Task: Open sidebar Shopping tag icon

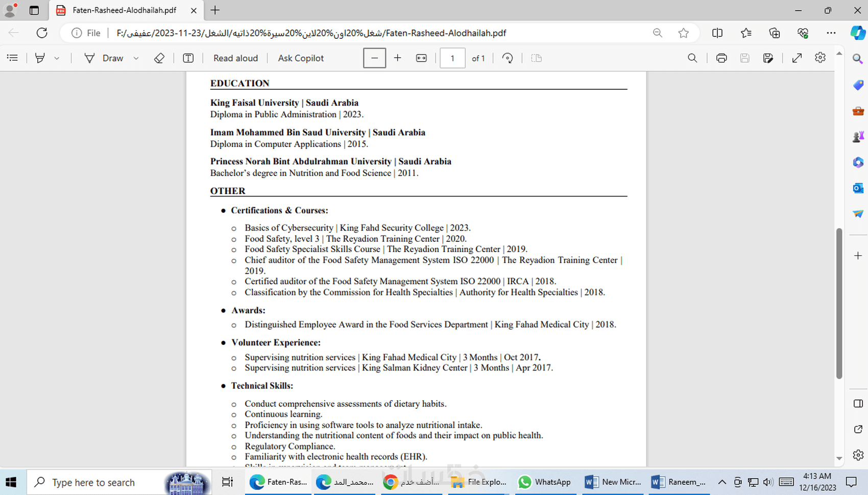Action: click(x=858, y=85)
